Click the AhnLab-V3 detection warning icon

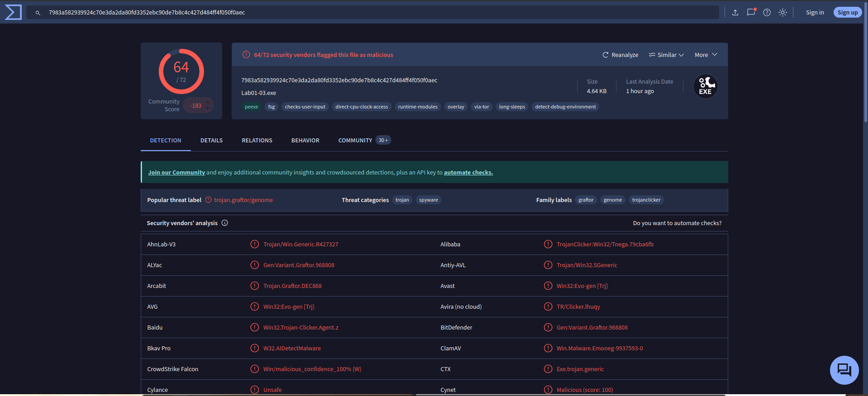(255, 244)
